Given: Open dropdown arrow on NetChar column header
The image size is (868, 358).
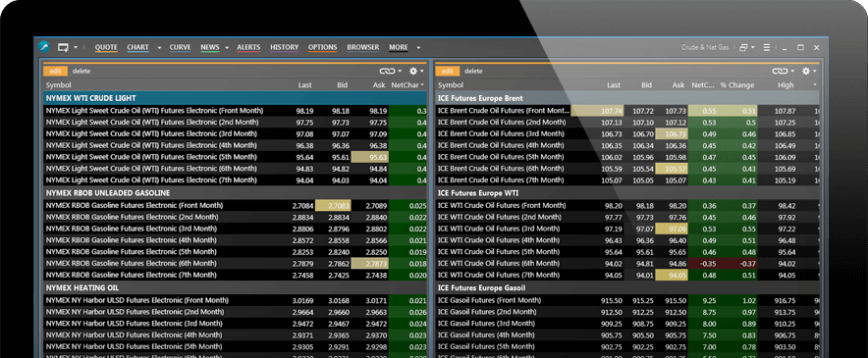Looking at the screenshot, I should pyautogui.click(x=422, y=85).
